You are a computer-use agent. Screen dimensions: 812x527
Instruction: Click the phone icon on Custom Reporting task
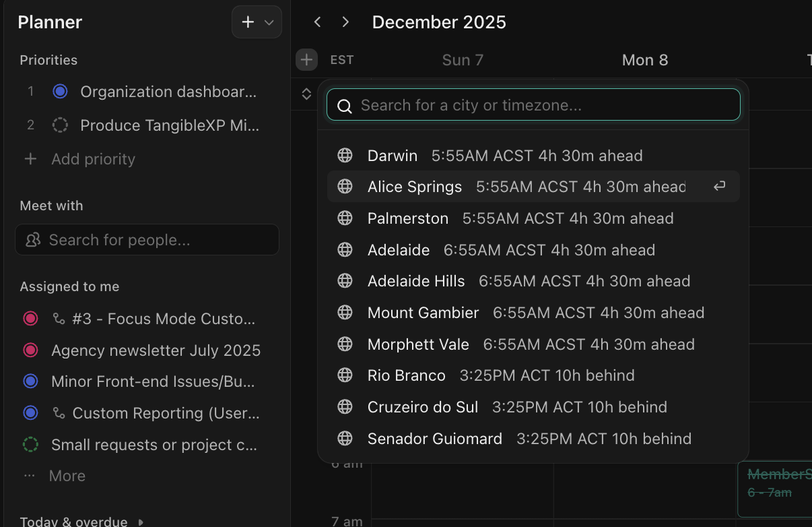click(59, 413)
